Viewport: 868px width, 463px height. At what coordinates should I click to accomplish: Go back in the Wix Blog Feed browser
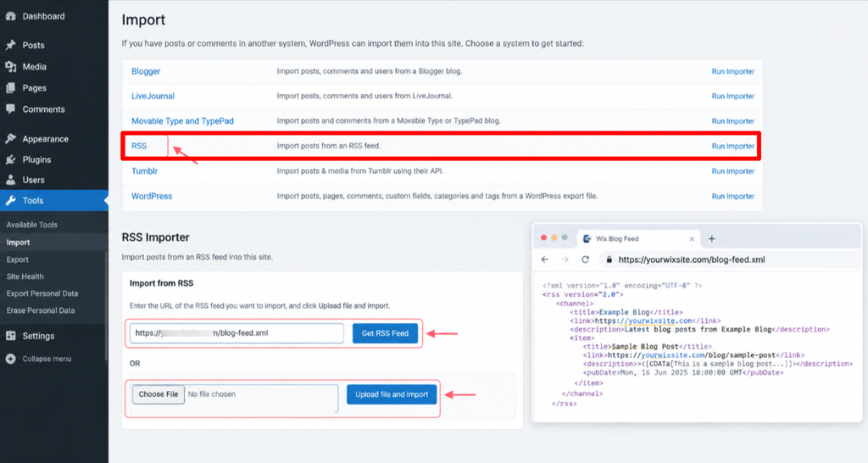click(x=545, y=259)
